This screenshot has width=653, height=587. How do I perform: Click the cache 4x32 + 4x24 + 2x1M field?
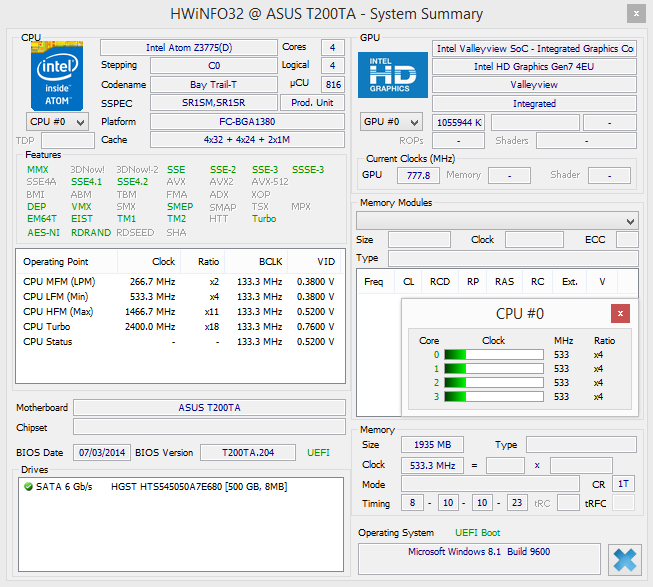click(247, 139)
